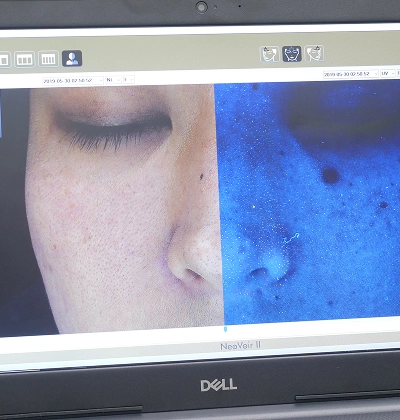Image resolution: width=400 pixels, height=420 pixels.
Task: Choose the front face angle icon
Action: (292, 54)
